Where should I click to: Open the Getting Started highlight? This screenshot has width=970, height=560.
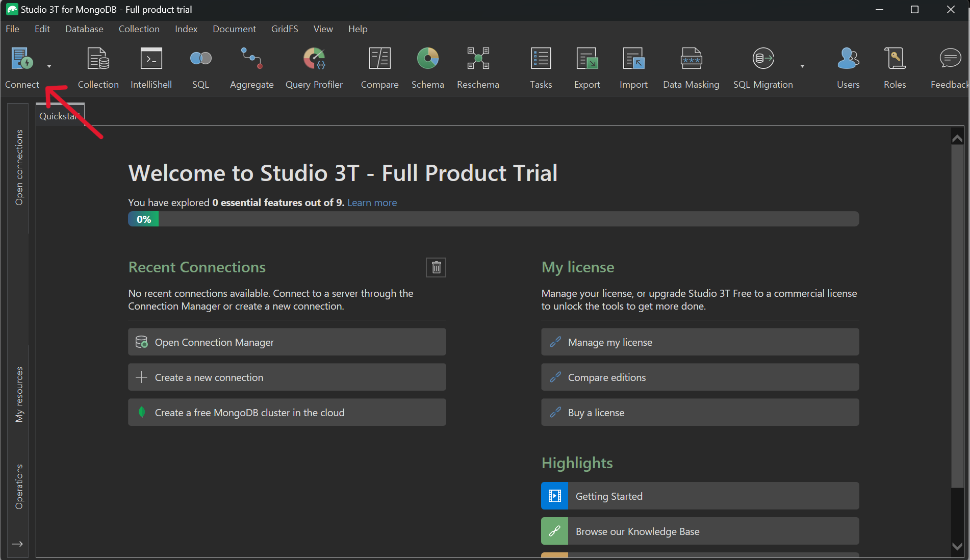700,496
